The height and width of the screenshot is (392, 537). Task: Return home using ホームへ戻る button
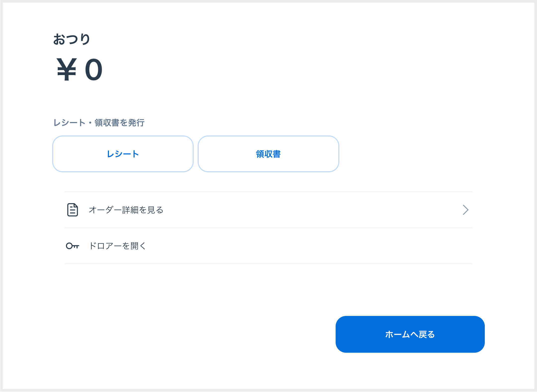(x=410, y=334)
